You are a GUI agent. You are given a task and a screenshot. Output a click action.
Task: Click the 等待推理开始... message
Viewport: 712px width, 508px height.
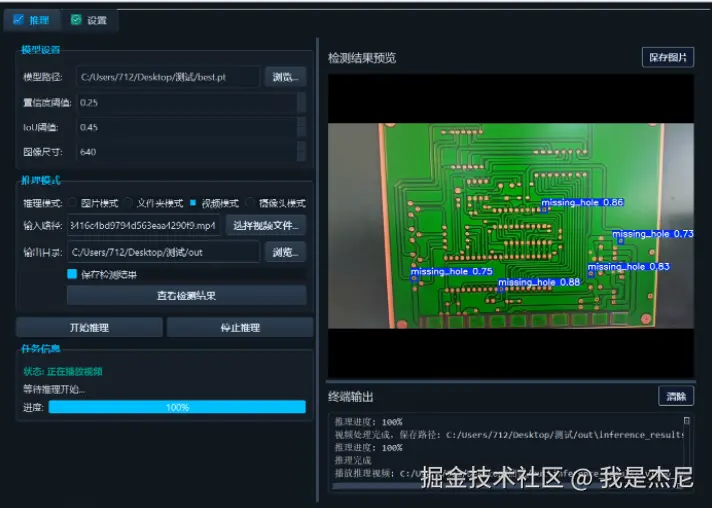point(54,389)
